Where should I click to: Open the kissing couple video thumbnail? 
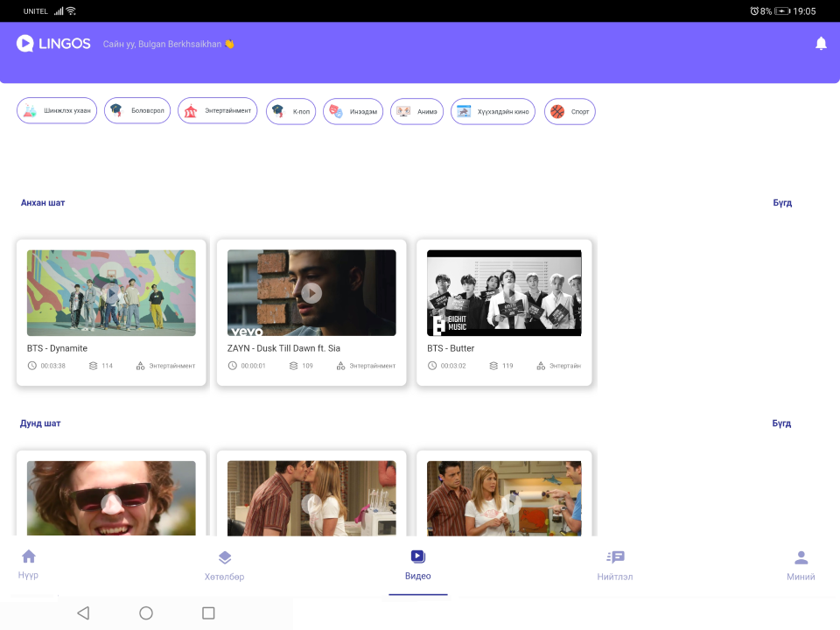coord(311,498)
